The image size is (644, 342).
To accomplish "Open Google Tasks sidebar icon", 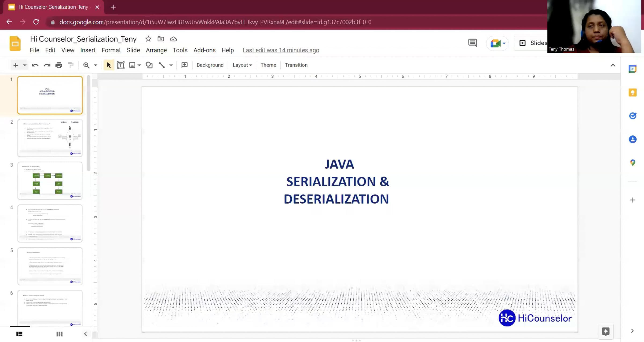I will coord(632,116).
